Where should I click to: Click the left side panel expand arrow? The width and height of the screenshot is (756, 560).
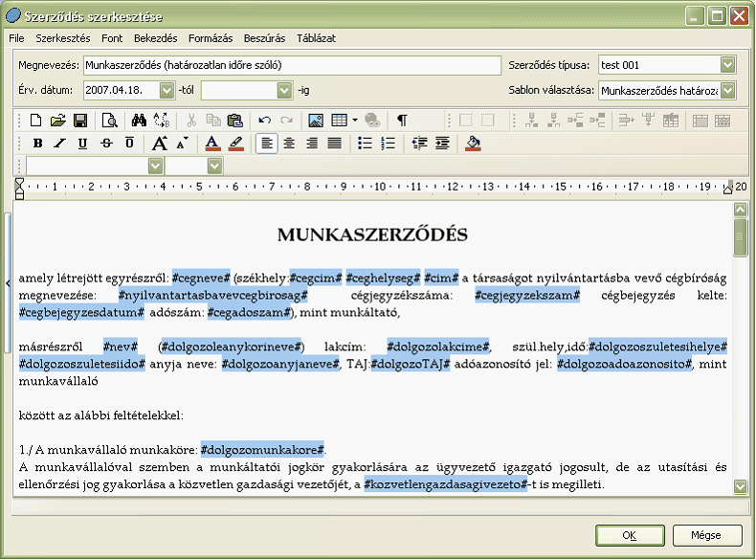coord(8,283)
